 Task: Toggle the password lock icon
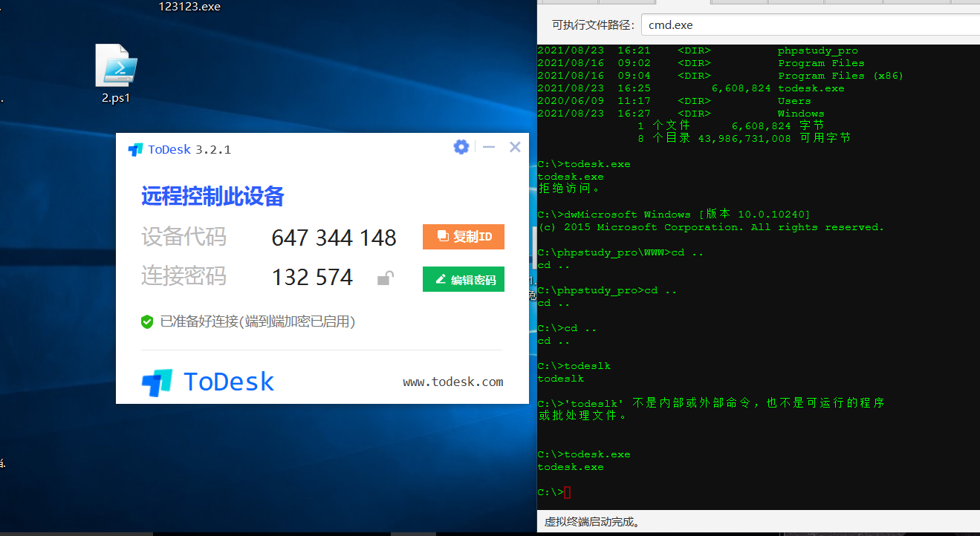pos(385,278)
